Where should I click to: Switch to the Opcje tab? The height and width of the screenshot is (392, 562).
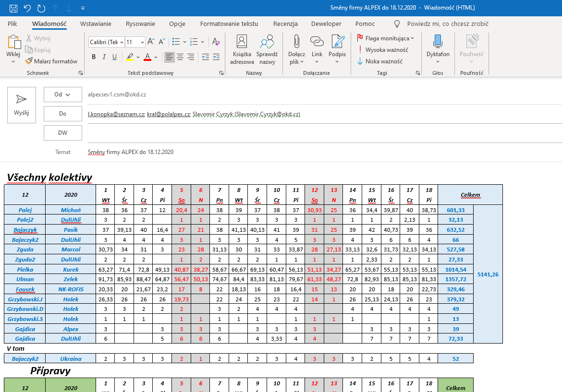[177, 24]
